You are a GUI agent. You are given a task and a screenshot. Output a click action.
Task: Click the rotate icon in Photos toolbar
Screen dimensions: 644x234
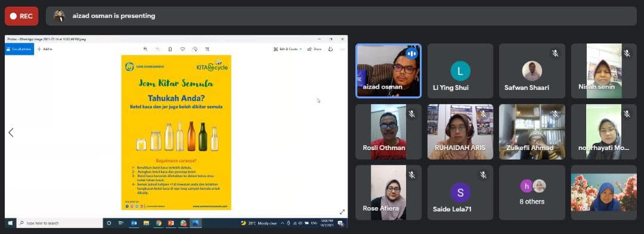194,49
